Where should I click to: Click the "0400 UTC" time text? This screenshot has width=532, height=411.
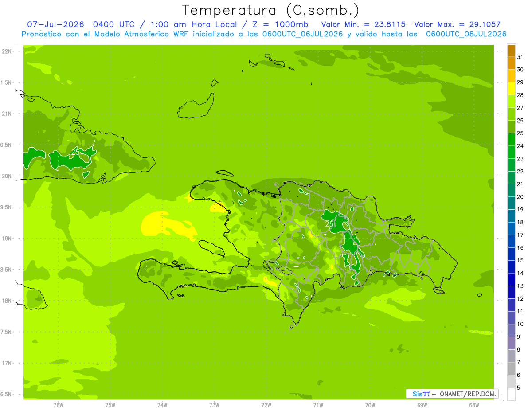pyautogui.click(x=115, y=24)
